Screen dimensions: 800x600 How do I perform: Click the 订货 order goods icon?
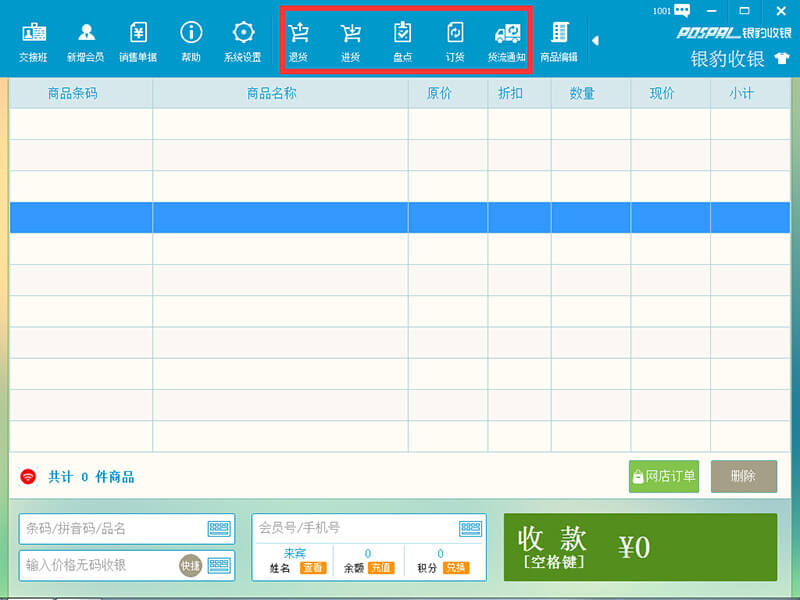pos(454,40)
